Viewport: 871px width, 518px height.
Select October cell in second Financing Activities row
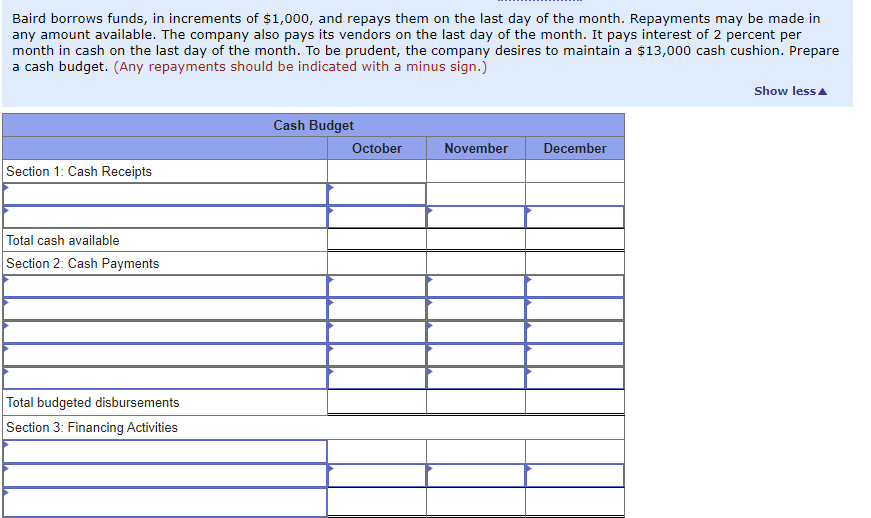pyautogui.click(x=377, y=476)
